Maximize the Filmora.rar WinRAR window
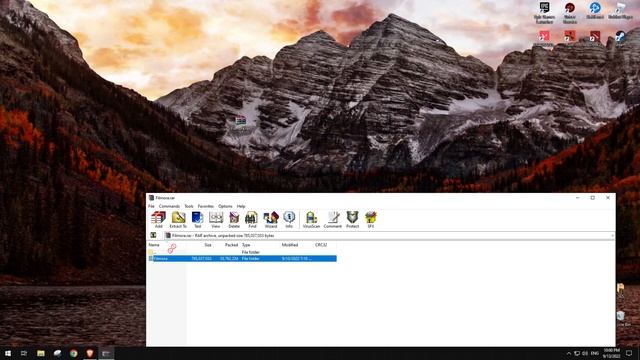Screen dimensions: 640x360 coord(593,198)
